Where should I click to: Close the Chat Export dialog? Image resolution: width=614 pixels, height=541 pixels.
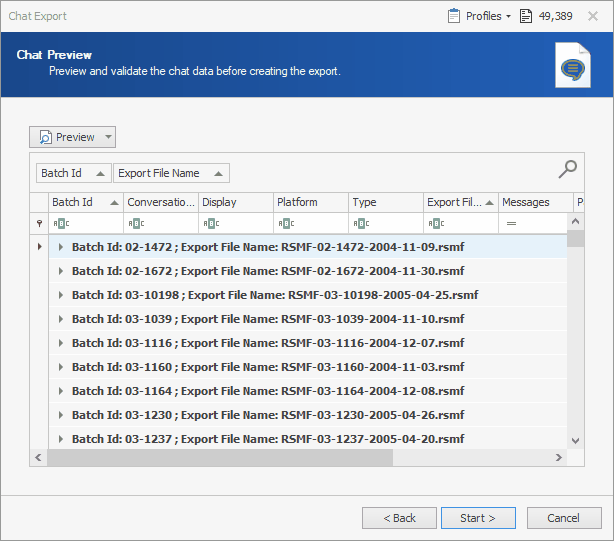[x=593, y=16]
